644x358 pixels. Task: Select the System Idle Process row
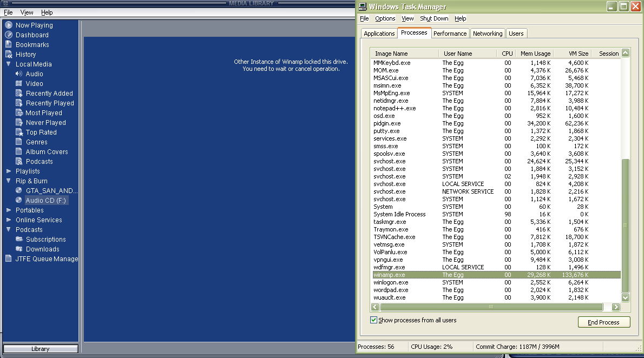tap(497, 214)
